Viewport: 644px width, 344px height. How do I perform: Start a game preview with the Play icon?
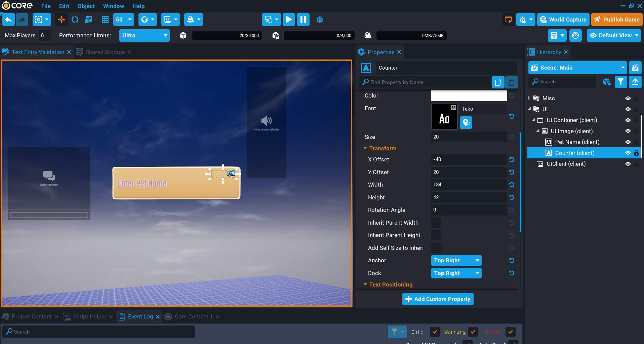(x=289, y=20)
